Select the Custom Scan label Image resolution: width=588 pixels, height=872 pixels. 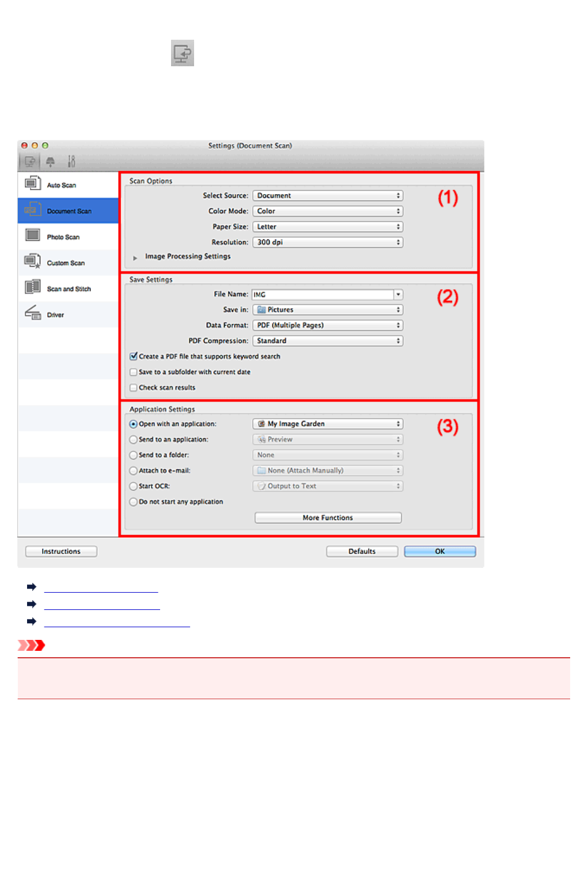[x=66, y=263]
